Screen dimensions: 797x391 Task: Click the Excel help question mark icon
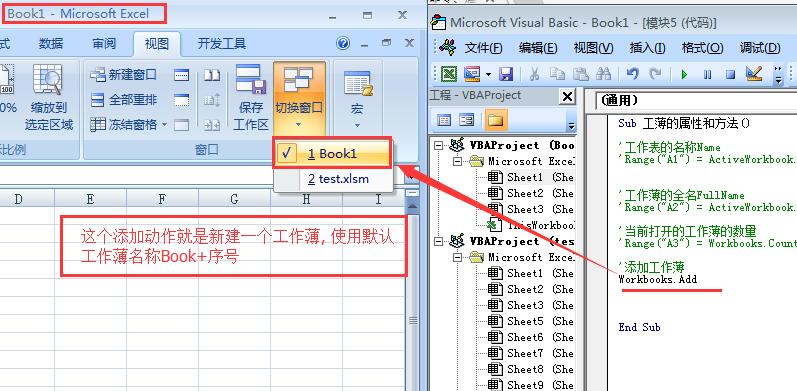tap(343, 44)
